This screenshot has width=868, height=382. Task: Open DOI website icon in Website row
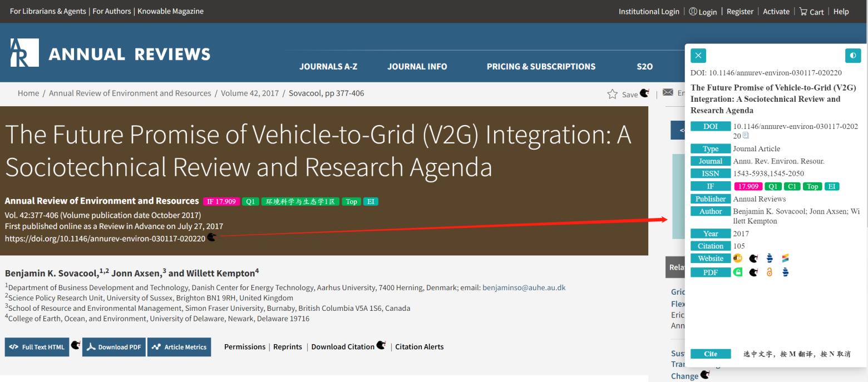coord(738,258)
